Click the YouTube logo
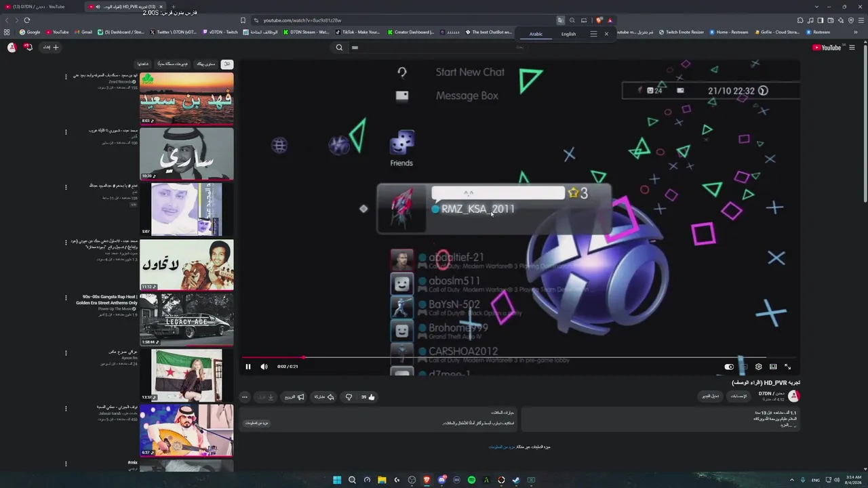868x488 pixels. pos(827,47)
